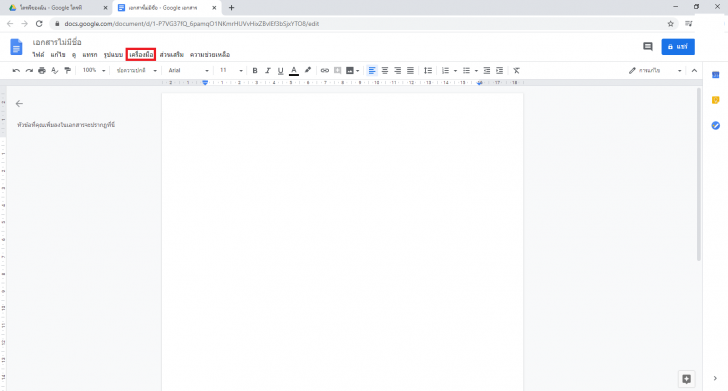Apply numbered list icon
728x391 pixels.
click(445, 71)
